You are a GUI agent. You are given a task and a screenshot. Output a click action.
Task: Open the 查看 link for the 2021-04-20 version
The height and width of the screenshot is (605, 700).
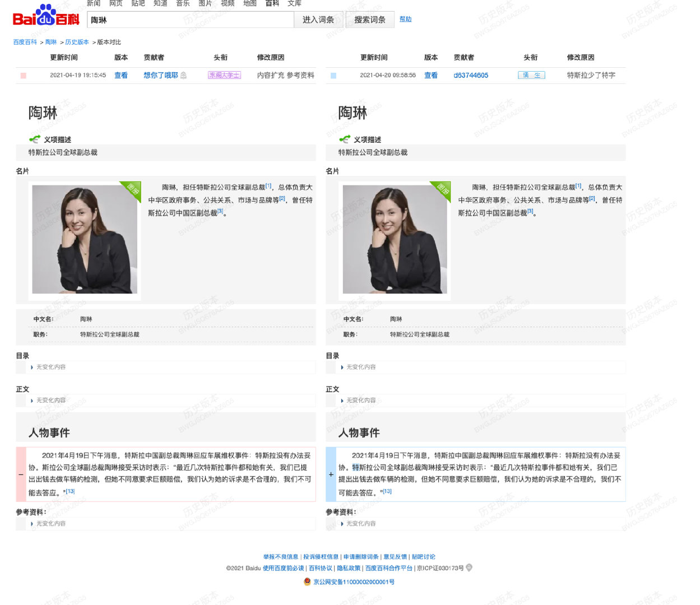click(x=431, y=75)
